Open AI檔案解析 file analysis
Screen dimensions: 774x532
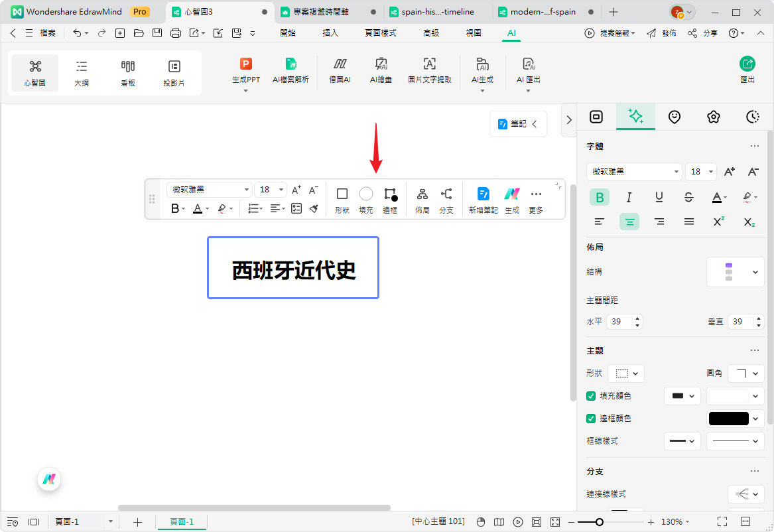291,71
